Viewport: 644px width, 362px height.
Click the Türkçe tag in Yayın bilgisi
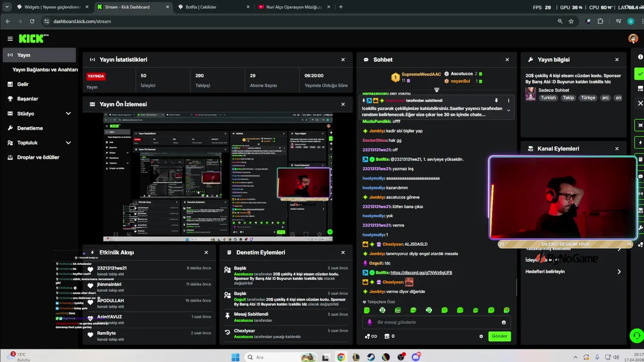(x=588, y=98)
